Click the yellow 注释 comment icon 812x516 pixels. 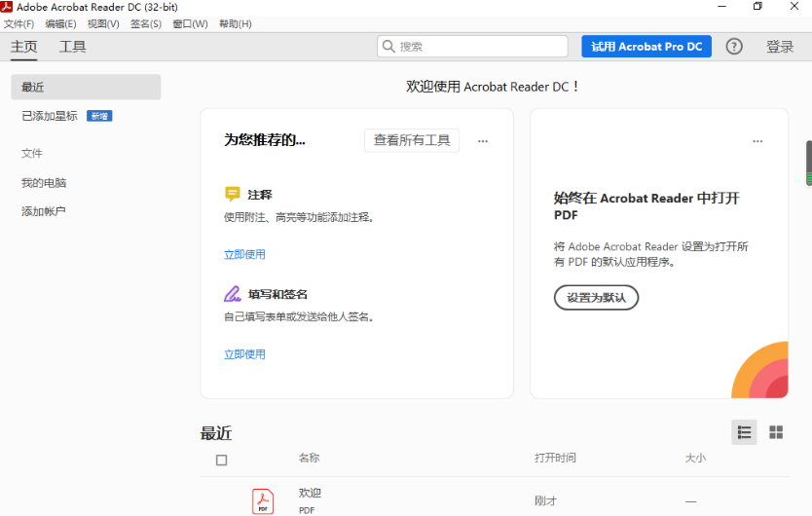[232, 194]
